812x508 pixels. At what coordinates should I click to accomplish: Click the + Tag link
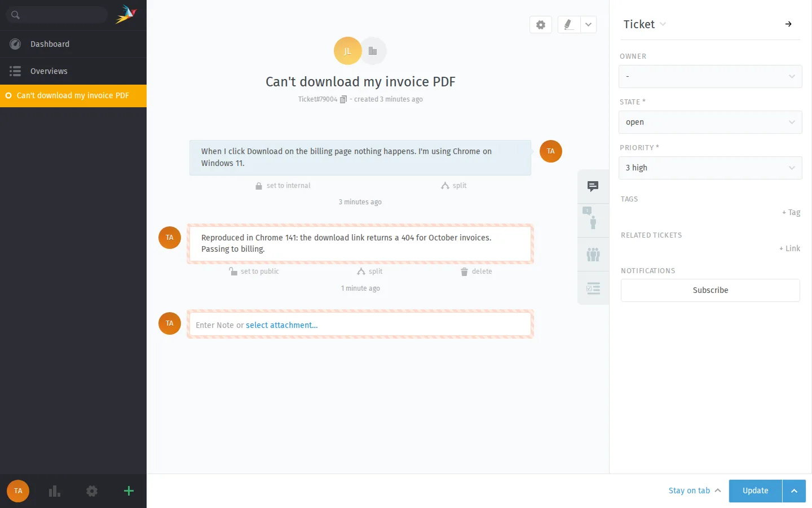point(791,212)
